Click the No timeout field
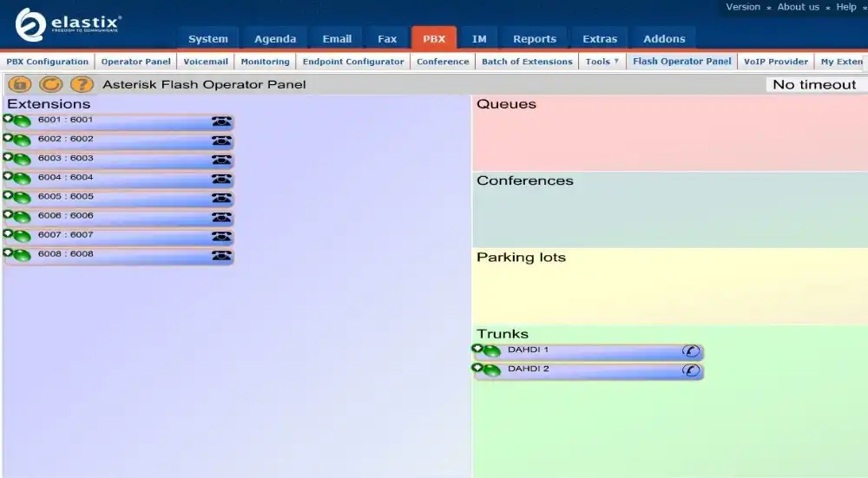 (817, 85)
